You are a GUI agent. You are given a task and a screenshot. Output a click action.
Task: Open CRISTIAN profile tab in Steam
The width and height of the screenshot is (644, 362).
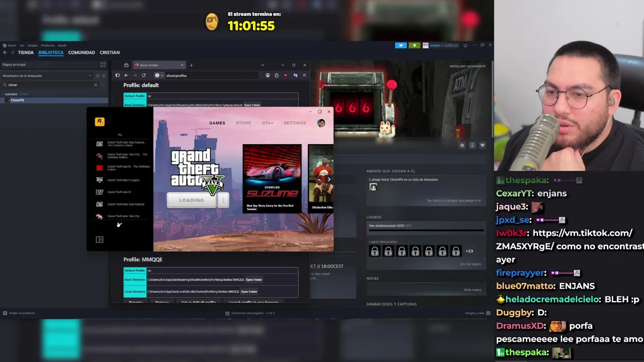point(110,52)
